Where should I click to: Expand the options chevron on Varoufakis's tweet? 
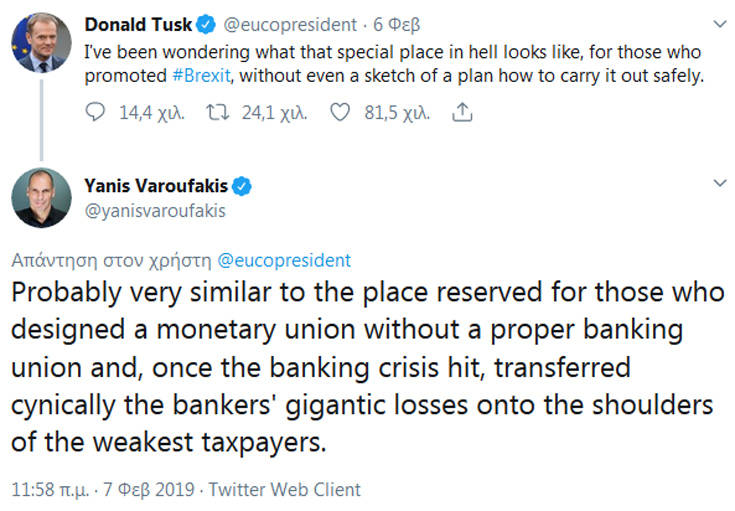click(x=719, y=185)
